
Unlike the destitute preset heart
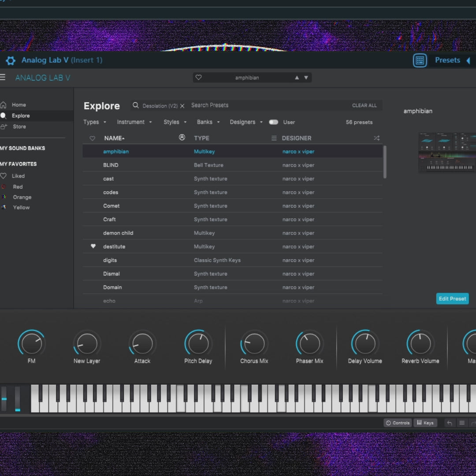pyautogui.click(x=93, y=246)
